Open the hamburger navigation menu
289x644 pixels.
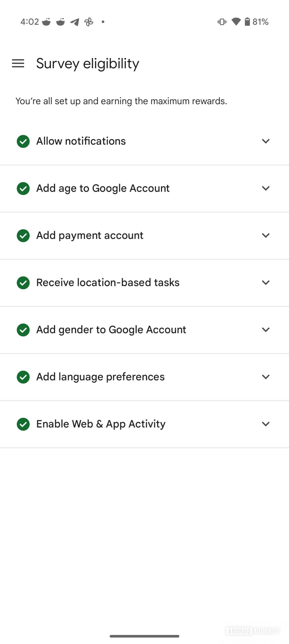pos(18,63)
